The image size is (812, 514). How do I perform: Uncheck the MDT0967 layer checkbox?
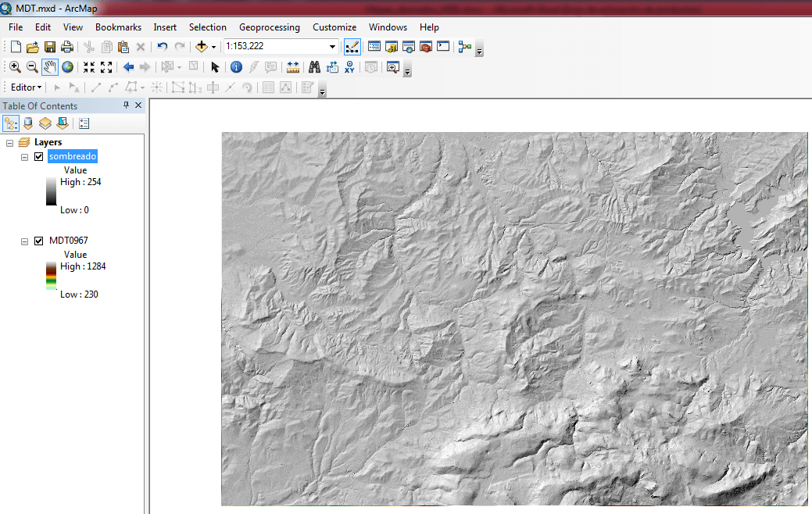click(x=38, y=241)
